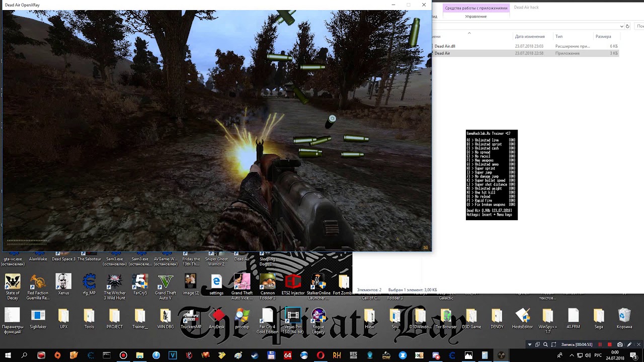Toggle One hit kill trainer option
The height and width of the screenshot is (362, 644).
point(491,193)
